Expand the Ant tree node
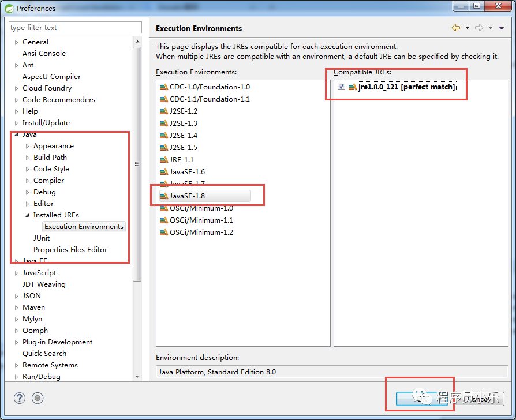This screenshot has width=516, height=420. [16, 65]
